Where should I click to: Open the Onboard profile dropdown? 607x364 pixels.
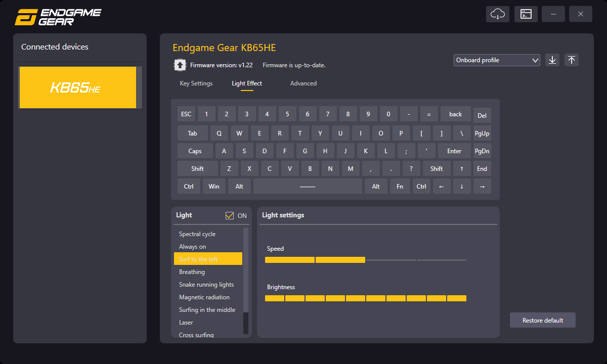tap(497, 60)
